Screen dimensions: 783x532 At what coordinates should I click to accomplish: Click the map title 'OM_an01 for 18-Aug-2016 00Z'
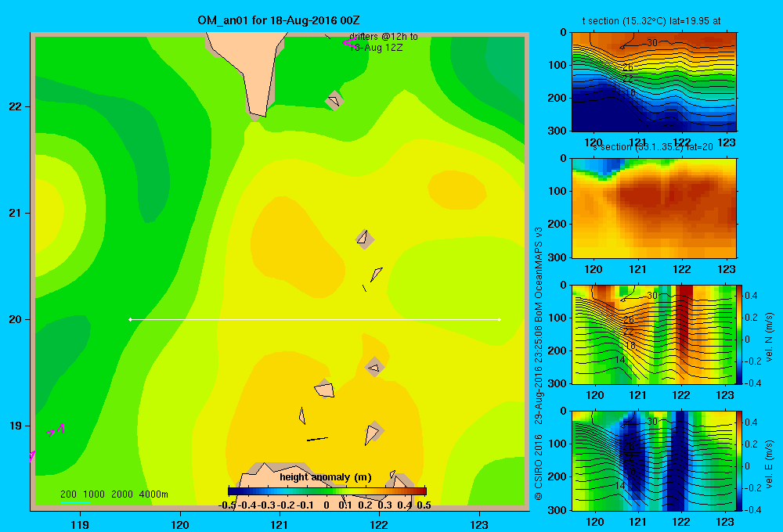pyautogui.click(x=279, y=20)
